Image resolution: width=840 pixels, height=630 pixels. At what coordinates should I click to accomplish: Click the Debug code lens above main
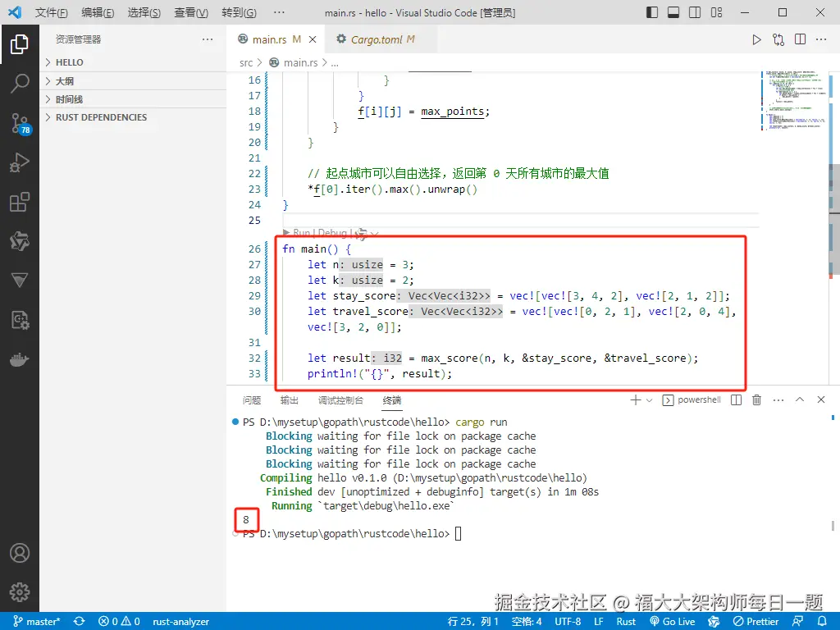[332, 233]
